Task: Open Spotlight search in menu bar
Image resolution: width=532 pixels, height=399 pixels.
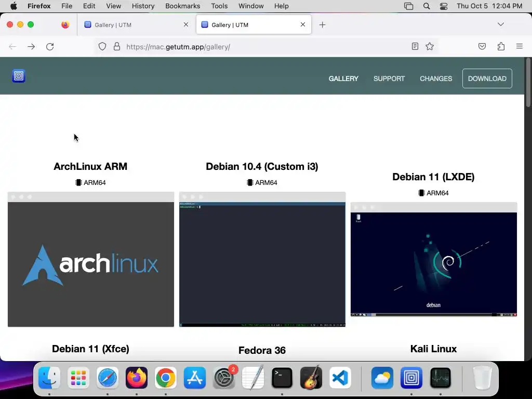Action: click(427, 6)
